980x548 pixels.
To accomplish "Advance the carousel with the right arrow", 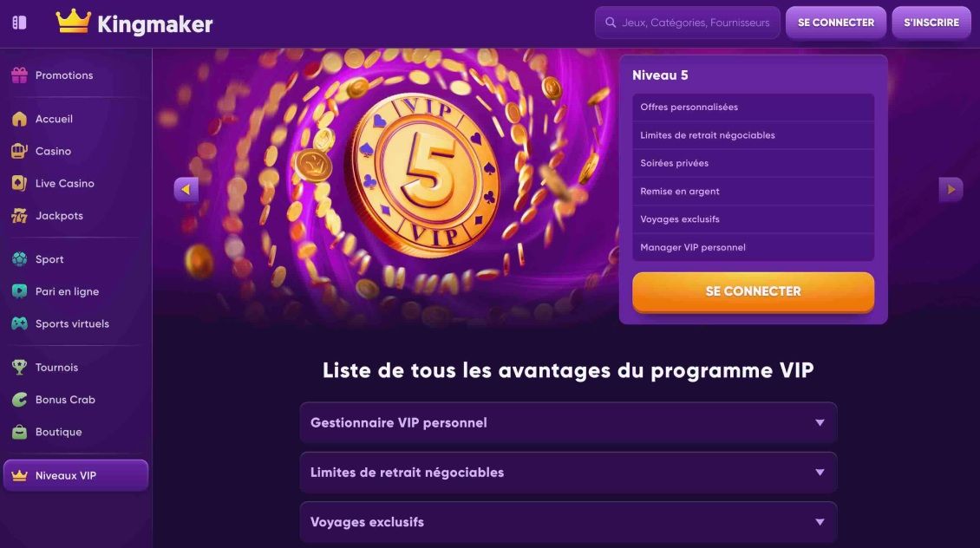I will (x=951, y=189).
